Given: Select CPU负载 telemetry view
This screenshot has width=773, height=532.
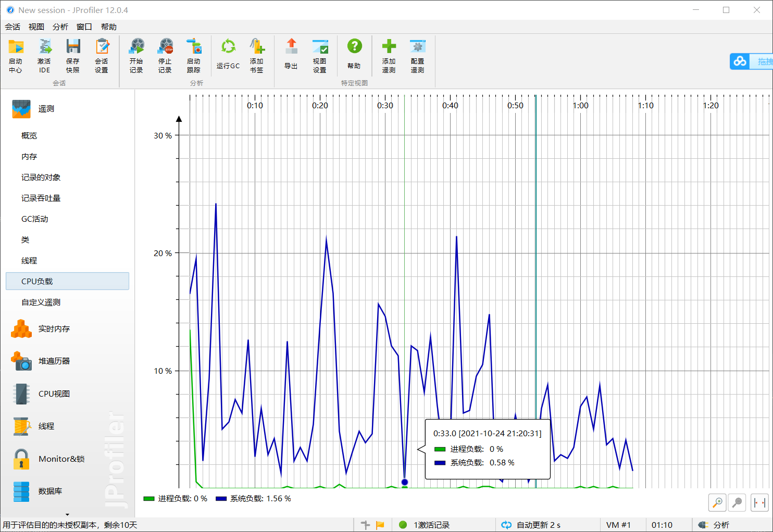Looking at the screenshot, I should (x=68, y=282).
